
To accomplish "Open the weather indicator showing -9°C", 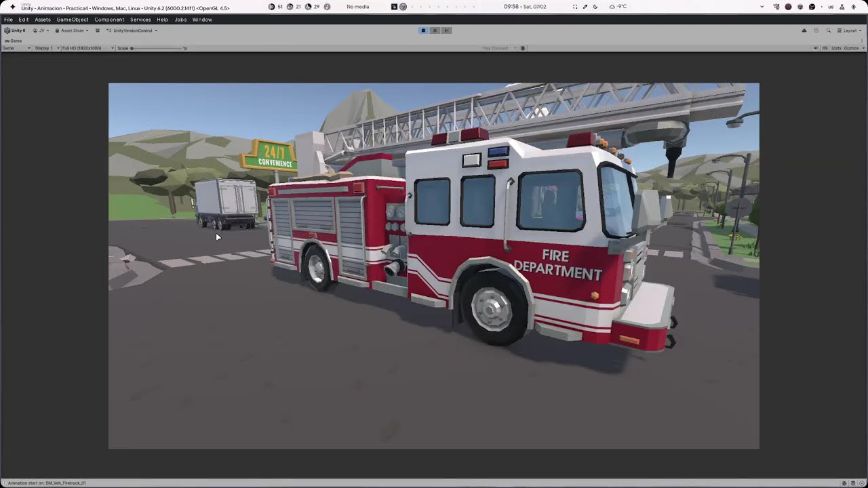I will [x=618, y=7].
